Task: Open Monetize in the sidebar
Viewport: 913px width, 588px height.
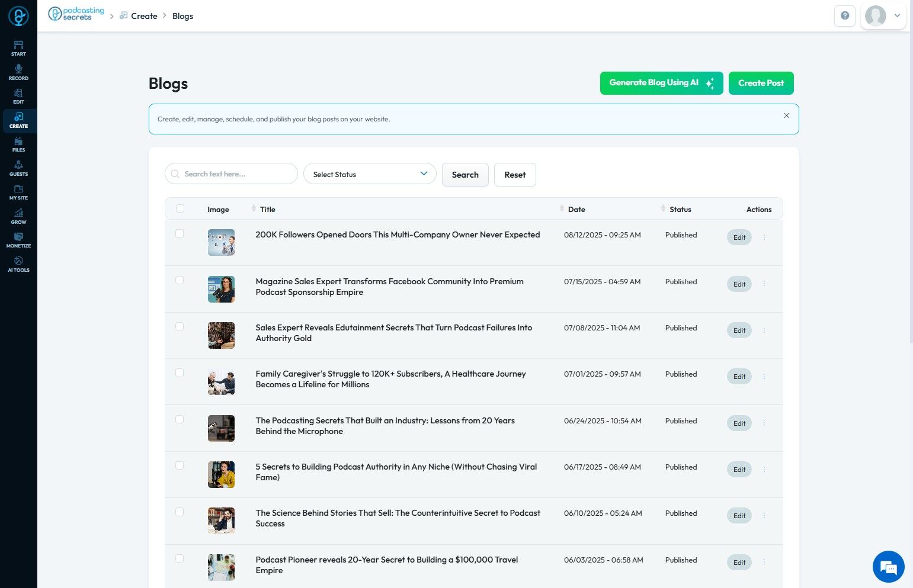Action: (x=18, y=240)
